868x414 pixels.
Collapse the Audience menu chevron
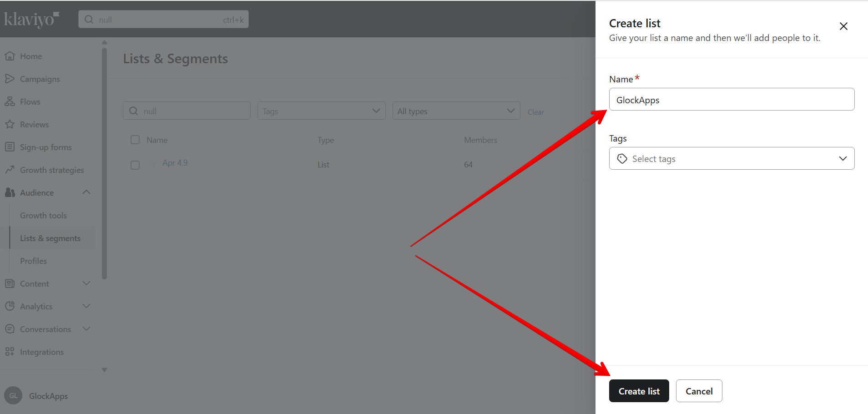pyautogui.click(x=86, y=192)
